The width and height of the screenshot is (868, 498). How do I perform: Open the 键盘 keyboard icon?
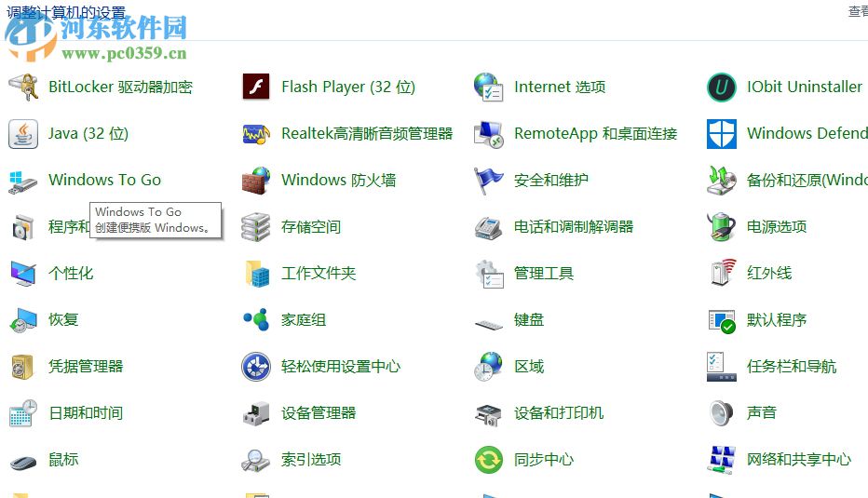488,324
